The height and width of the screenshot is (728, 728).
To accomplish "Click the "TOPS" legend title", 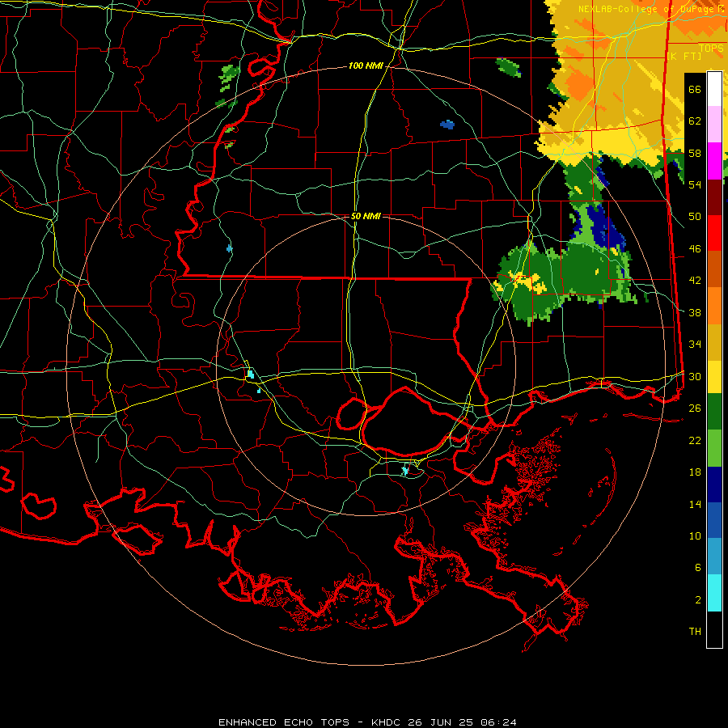I will click(x=711, y=49).
